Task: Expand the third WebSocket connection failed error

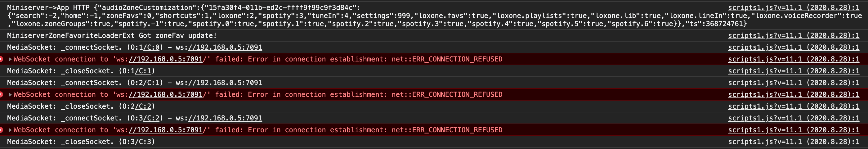Action: pyautogui.click(x=10, y=130)
